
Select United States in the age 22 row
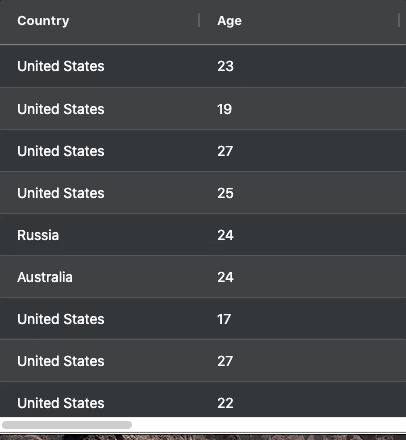[x=61, y=403]
